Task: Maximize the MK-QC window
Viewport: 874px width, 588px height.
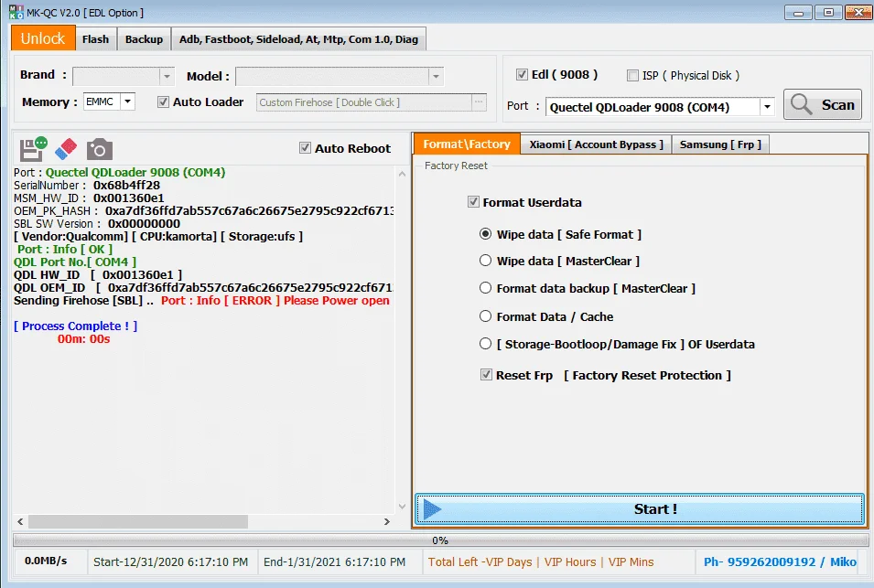Action: pos(828,12)
